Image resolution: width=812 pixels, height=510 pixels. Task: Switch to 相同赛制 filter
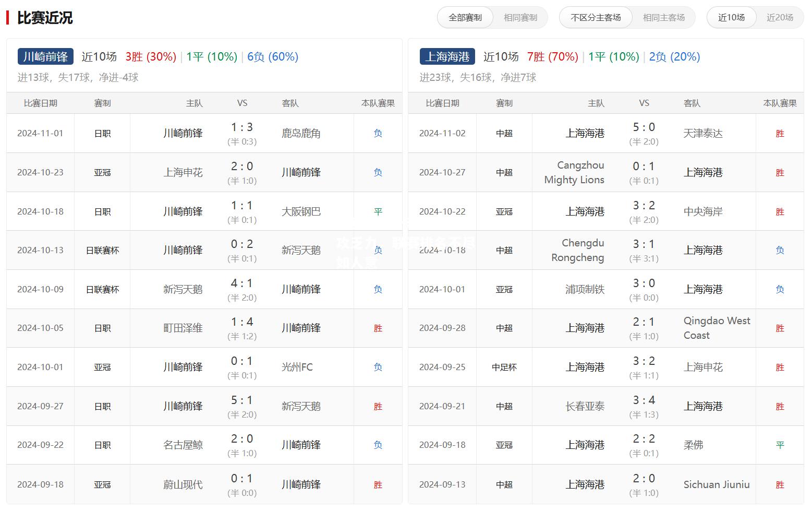pos(520,18)
